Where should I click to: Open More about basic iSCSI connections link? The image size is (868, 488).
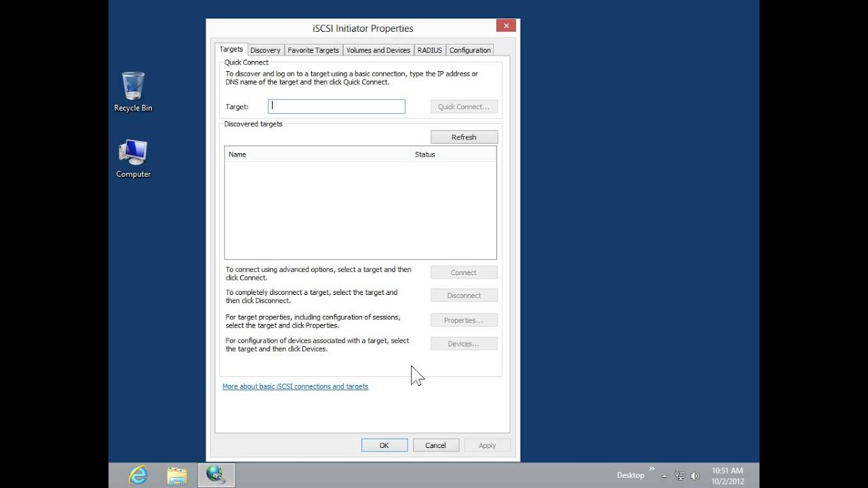coord(296,386)
